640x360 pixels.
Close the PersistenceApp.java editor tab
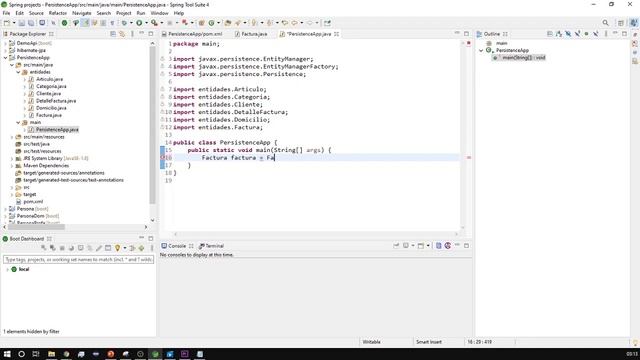pos(336,34)
